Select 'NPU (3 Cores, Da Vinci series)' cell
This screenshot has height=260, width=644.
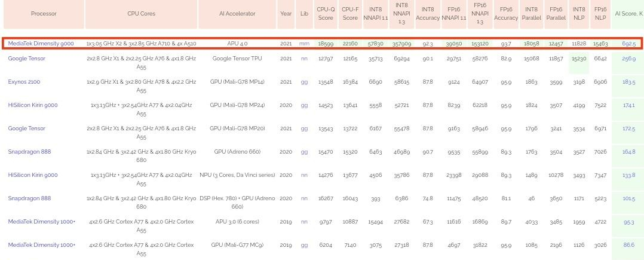pos(237,175)
